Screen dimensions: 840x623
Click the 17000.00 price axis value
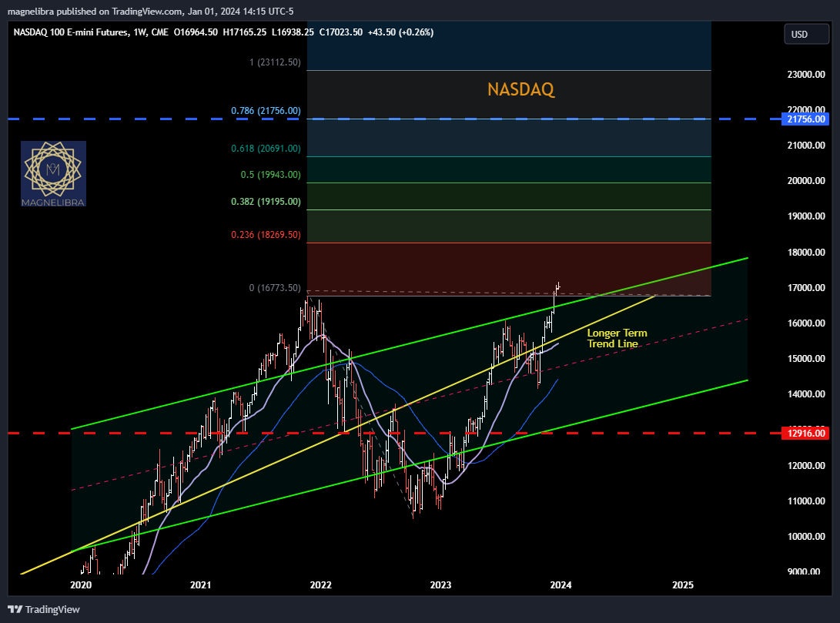806,288
